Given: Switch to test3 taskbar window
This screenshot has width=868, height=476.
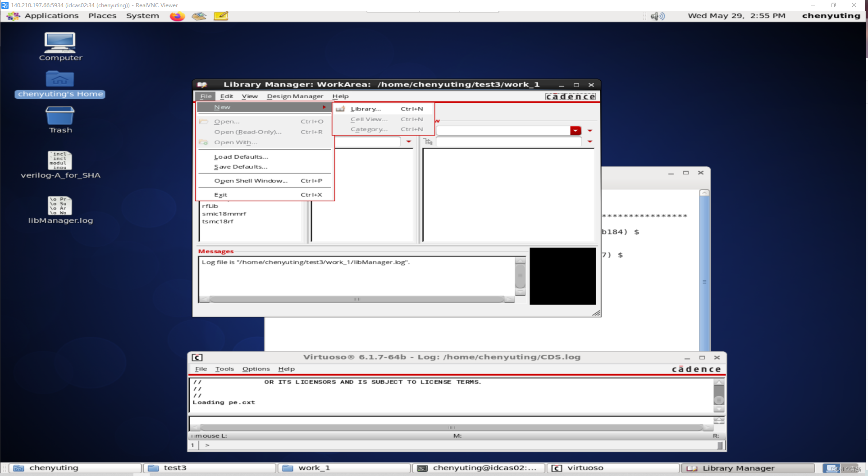Looking at the screenshot, I should pos(210,468).
